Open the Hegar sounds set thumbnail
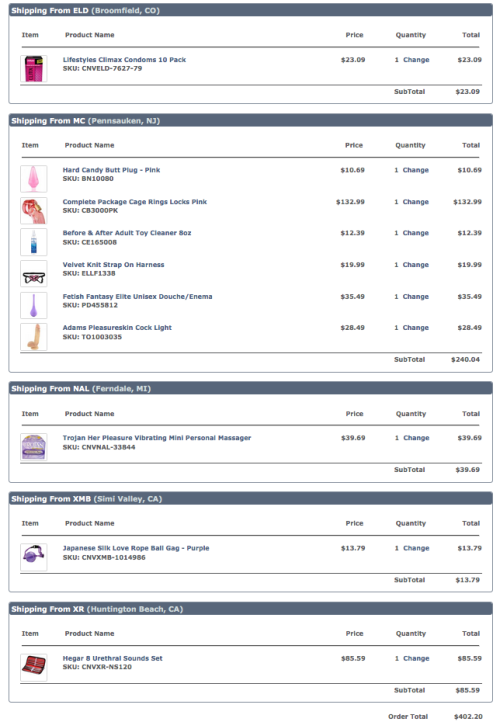Viewport: 500px width, 722px height. tap(34, 667)
